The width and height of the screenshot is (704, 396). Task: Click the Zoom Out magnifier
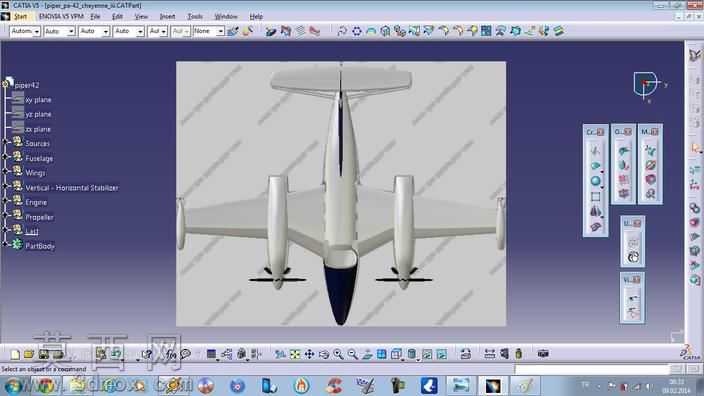[353, 355]
